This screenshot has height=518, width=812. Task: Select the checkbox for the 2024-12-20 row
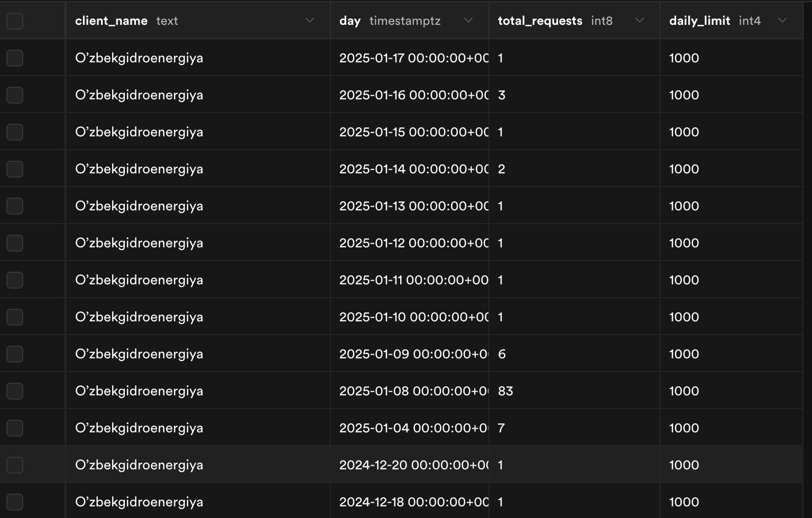pyautogui.click(x=14, y=465)
